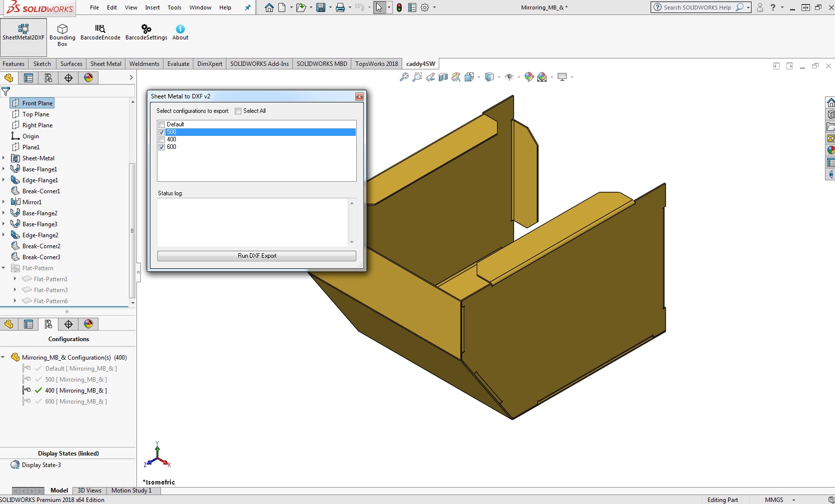Click the About info icon
The image size is (835, 504).
pyautogui.click(x=180, y=29)
